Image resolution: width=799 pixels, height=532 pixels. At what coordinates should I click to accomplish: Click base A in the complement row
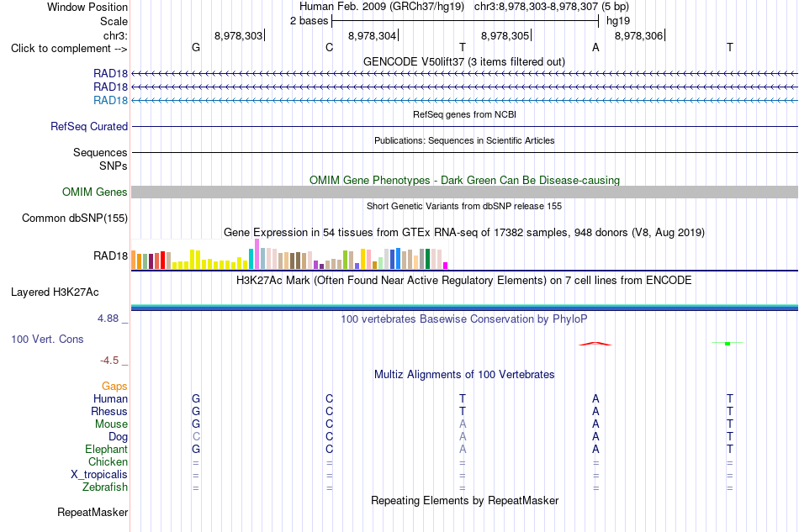click(595, 47)
